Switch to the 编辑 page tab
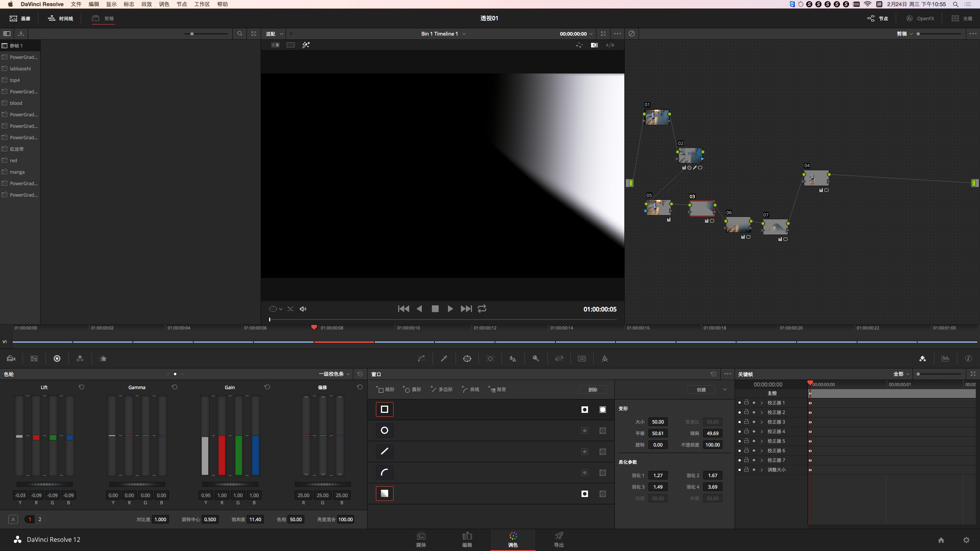The height and width of the screenshot is (551, 980). 467,540
